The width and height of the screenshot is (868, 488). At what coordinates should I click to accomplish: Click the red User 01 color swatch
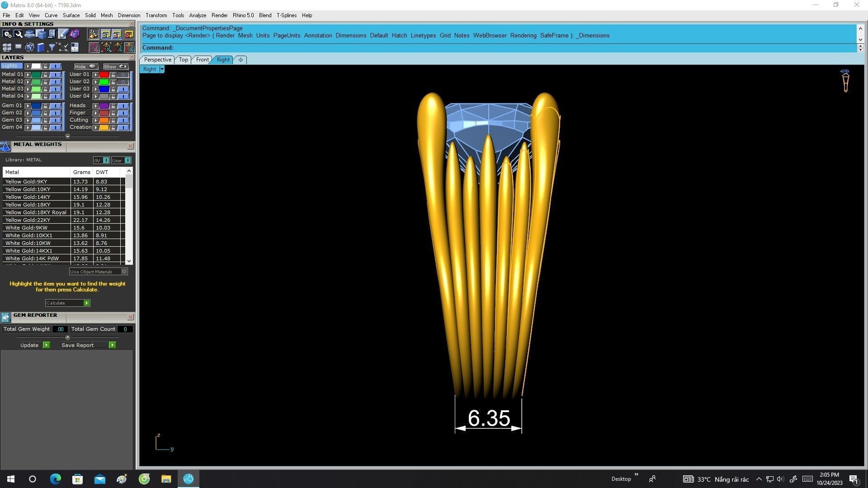104,75
